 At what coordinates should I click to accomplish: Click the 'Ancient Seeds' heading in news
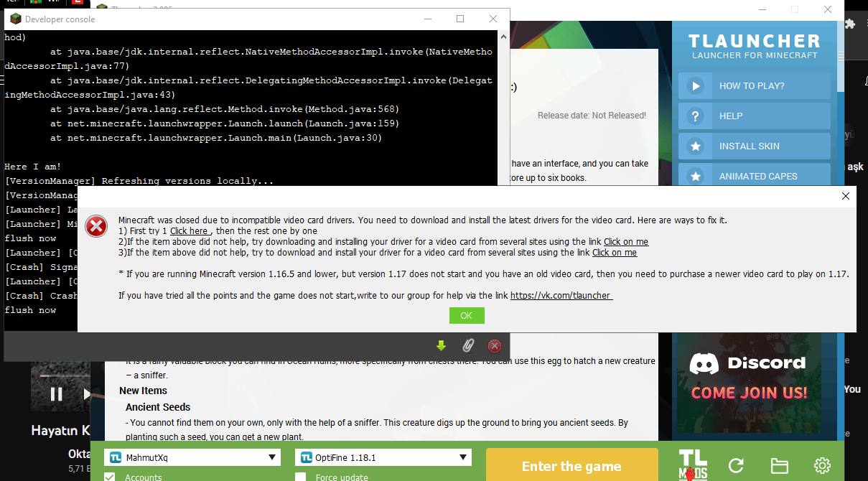[x=158, y=407]
